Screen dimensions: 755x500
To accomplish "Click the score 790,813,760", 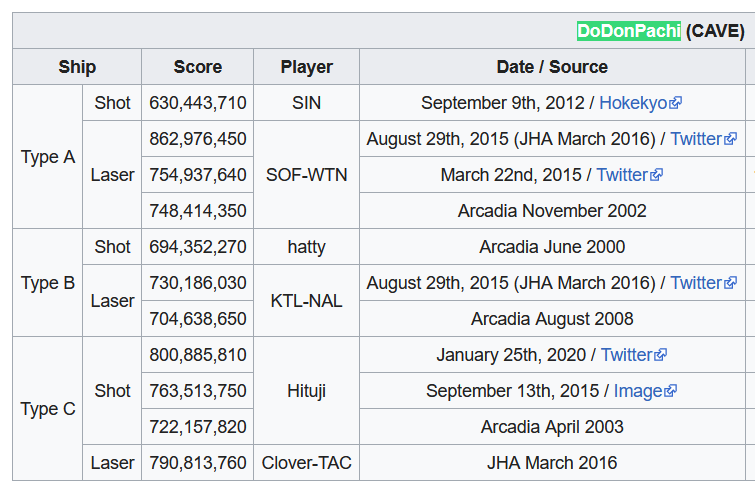I will [x=197, y=463].
